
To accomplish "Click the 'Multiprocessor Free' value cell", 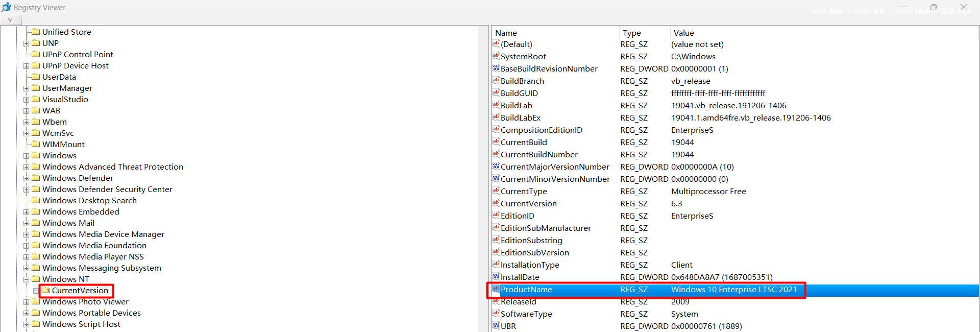I will tap(708, 191).
